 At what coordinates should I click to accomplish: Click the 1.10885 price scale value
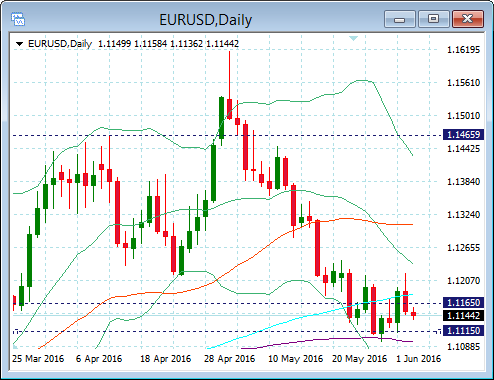coord(463,347)
